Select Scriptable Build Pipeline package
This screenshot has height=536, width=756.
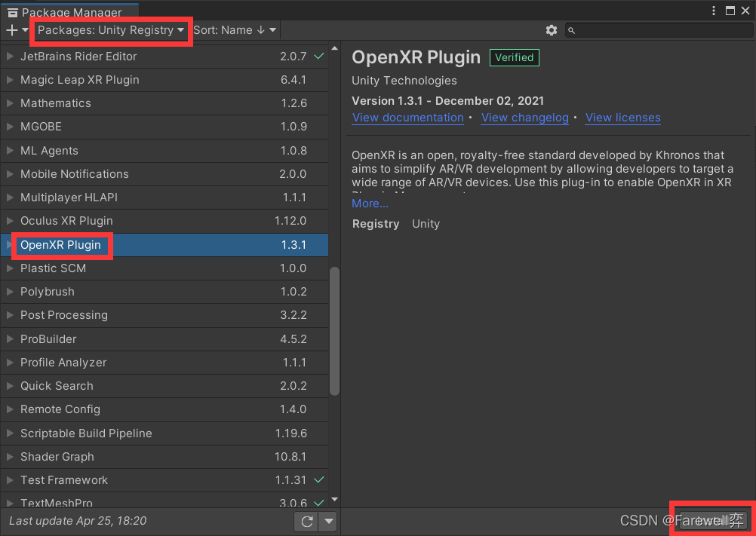[x=164, y=433]
